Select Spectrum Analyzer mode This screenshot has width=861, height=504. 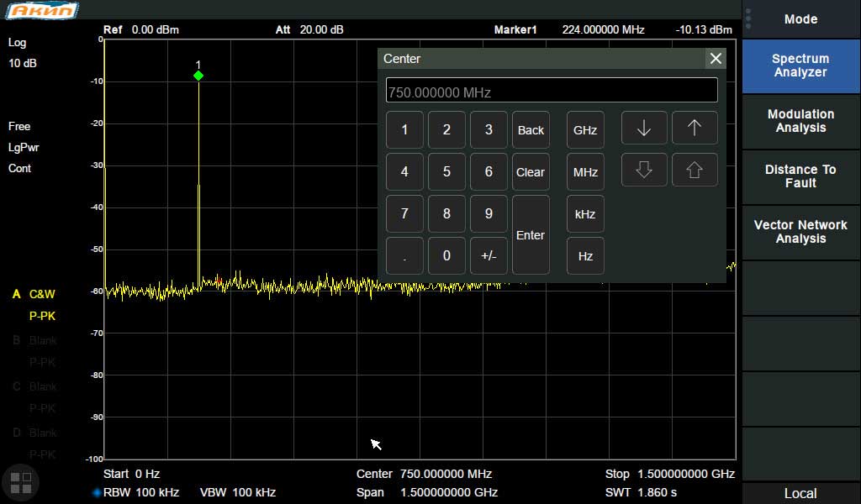[x=800, y=66]
